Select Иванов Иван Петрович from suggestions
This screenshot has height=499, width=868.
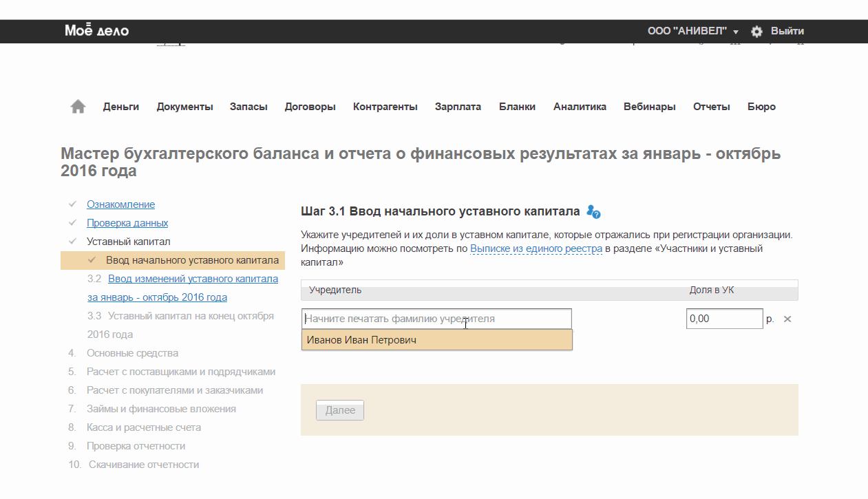[x=436, y=340]
